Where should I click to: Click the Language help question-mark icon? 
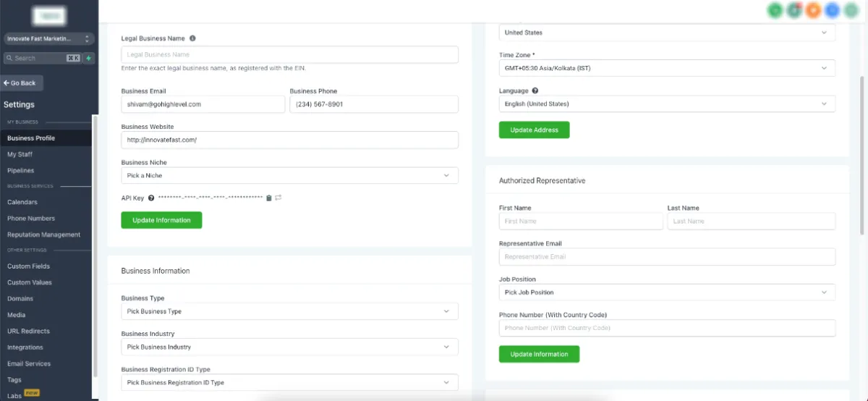tap(535, 91)
